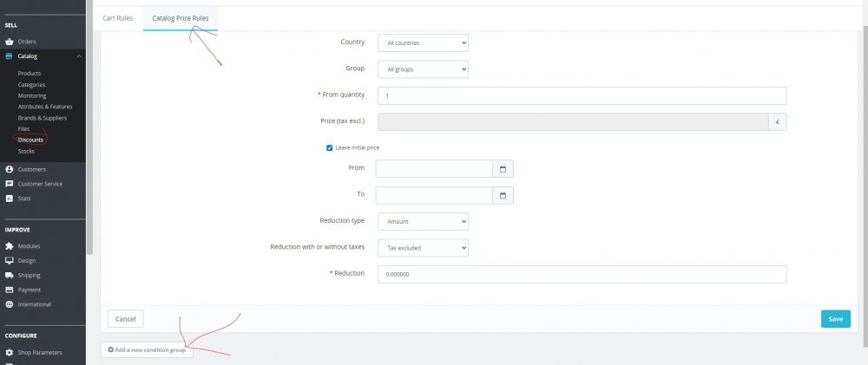
Task: Open the International menu link
Action: [x=35, y=304]
